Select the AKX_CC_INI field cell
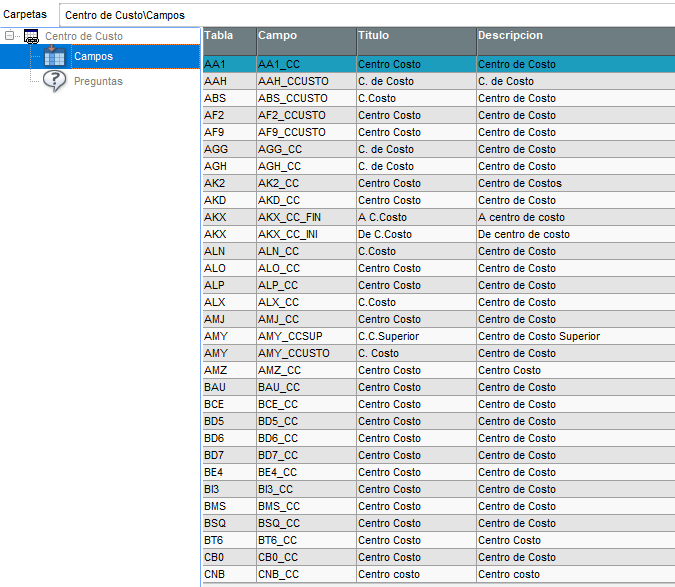Screen dimensions: 675x587 307,234
